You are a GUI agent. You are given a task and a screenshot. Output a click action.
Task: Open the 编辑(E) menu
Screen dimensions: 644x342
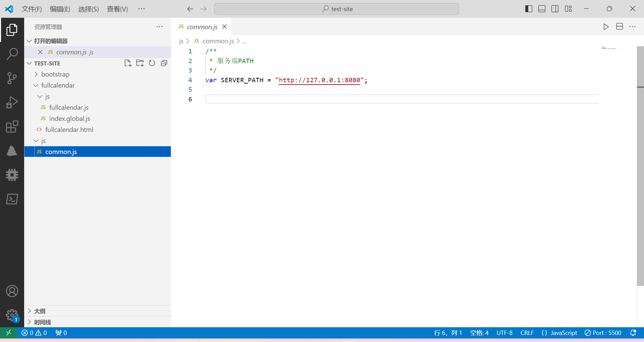pyautogui.click(x=60, y=9)
